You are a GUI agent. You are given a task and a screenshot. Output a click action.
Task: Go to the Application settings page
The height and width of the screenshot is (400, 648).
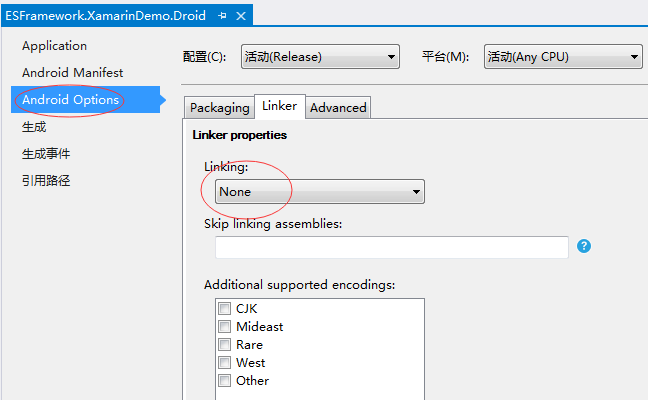(54, 46)
